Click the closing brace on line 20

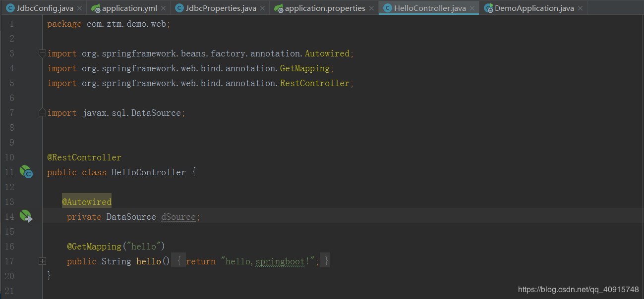point(49,276)
